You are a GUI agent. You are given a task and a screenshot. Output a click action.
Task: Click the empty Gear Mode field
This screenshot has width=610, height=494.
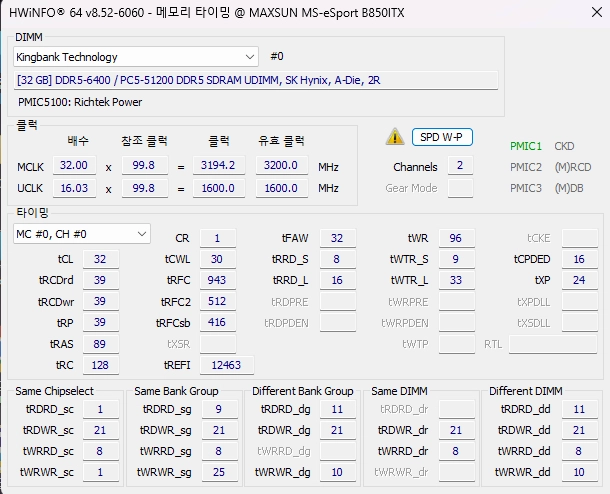pos(460,188)
